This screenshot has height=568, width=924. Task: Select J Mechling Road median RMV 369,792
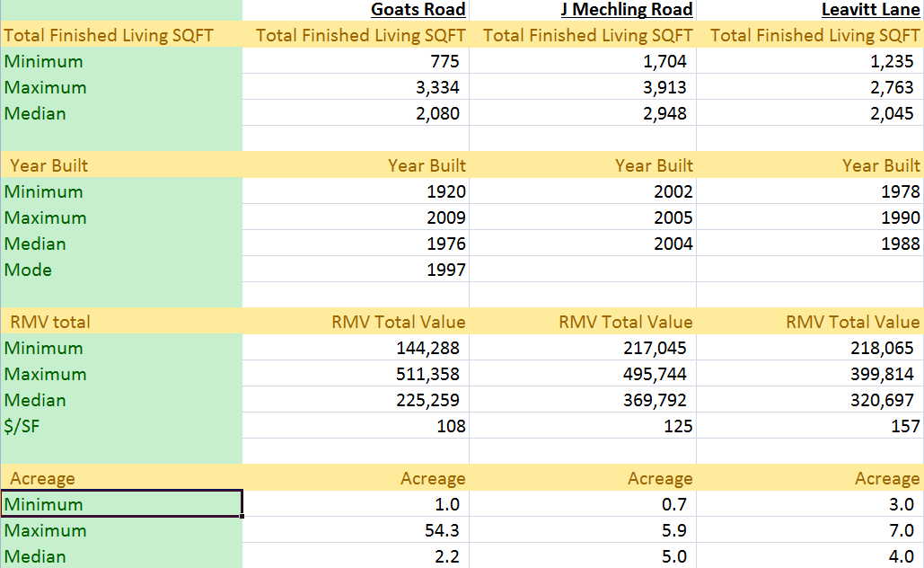tap(658, 401)
